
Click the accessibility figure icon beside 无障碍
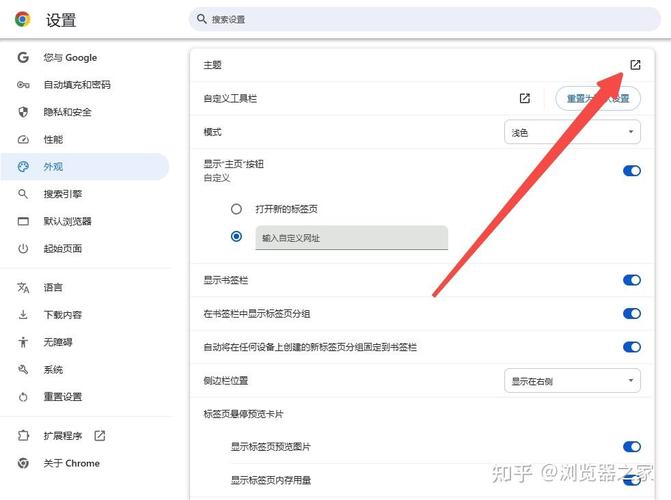23,342
